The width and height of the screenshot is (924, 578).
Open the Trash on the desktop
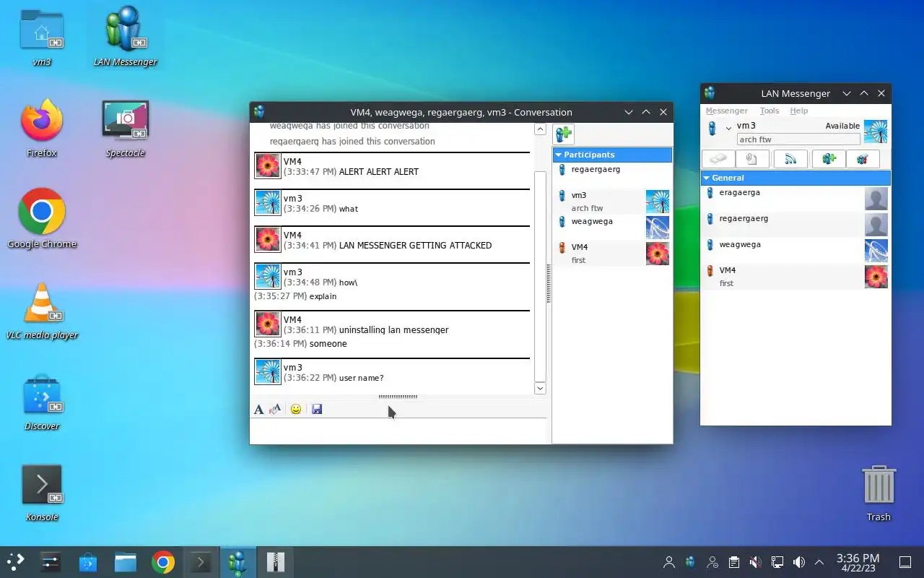click(879, 493)
